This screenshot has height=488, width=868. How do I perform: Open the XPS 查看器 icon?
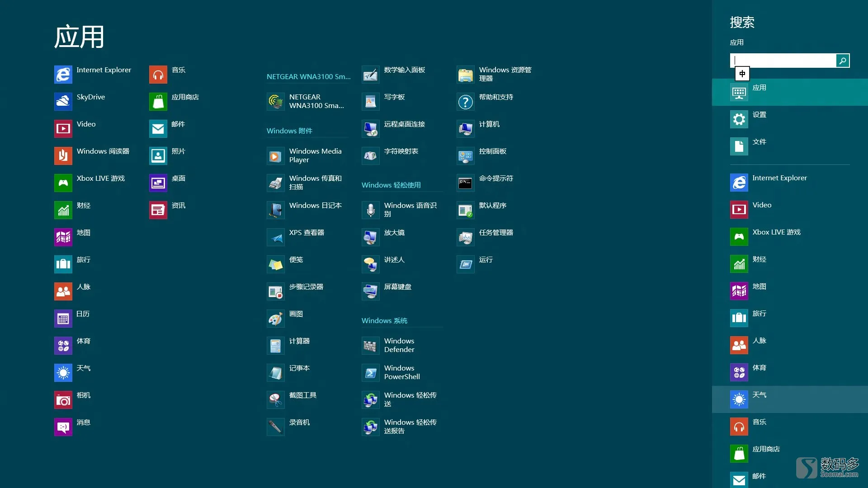[276, 237]
